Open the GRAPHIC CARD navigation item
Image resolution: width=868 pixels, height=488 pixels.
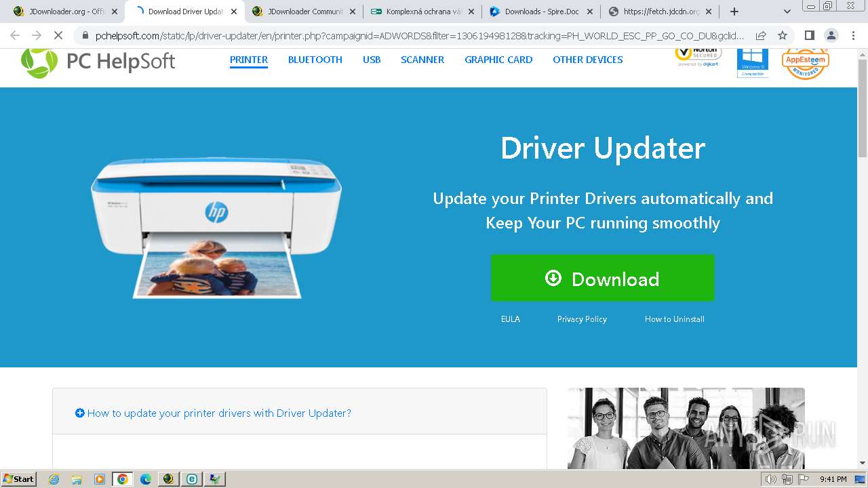[x=498, y=60]
